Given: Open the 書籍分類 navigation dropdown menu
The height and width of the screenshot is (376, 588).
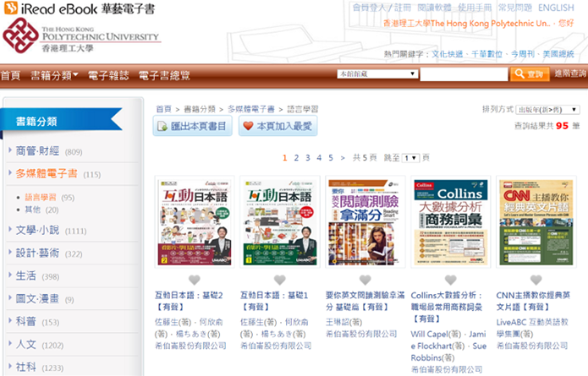Looking at the screenshot, I should click(54, 76).
